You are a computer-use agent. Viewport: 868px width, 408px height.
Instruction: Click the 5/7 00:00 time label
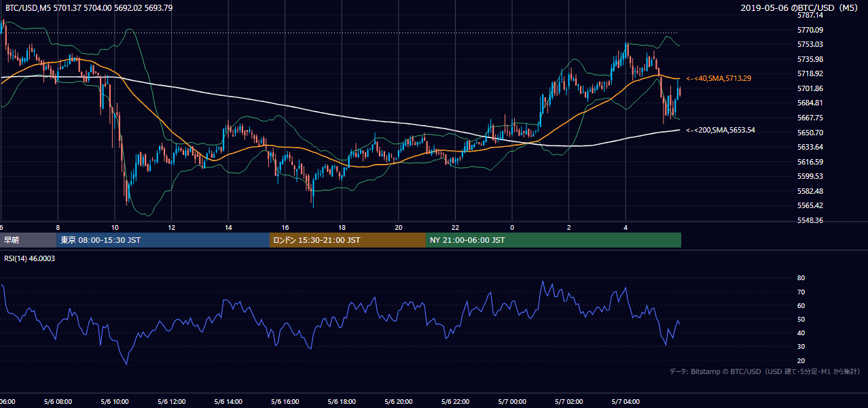(512, 402)
